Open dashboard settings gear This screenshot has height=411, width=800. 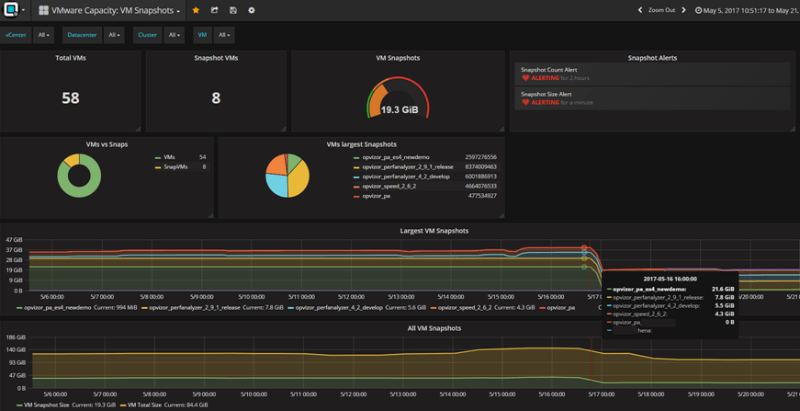coord(252,10)
